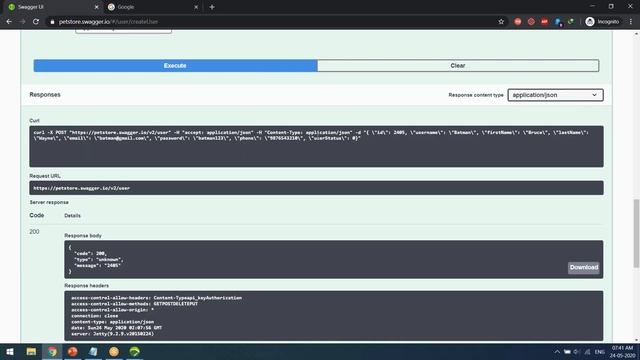Bookmark this page with the star
This screenshot has width=640, height=360.
point(501,22)
